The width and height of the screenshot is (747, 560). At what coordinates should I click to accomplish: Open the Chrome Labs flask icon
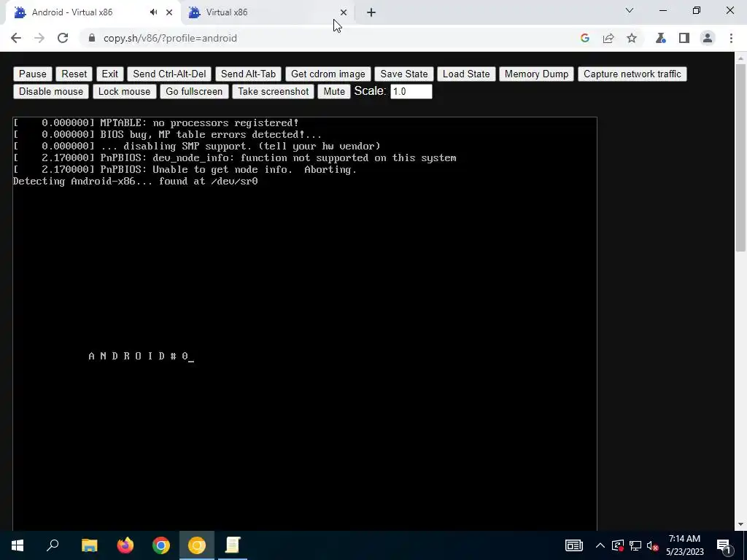661,38
